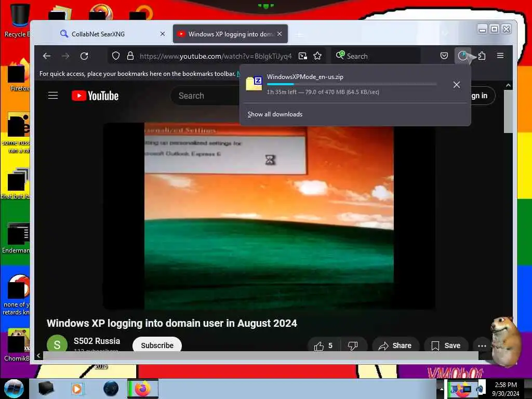
Task: Switch to the CollabNet SearXNG tab
Action: (111, 34)
